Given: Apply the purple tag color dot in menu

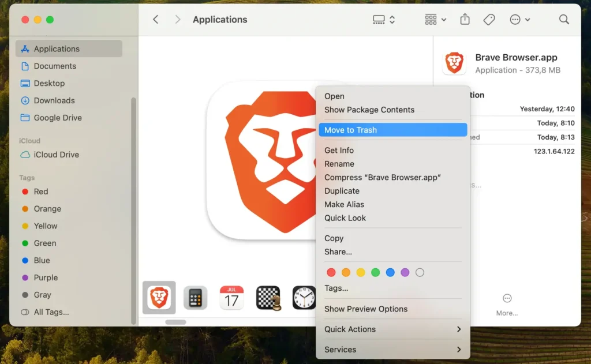Looking at the screenshot, I should [x=405, y=272].
